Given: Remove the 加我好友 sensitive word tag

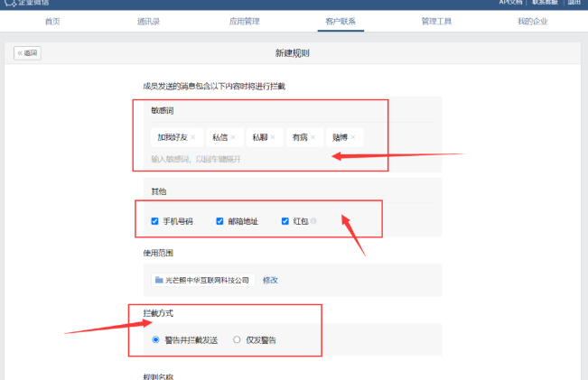Looking at the screenshot, I should coord(193,138).
